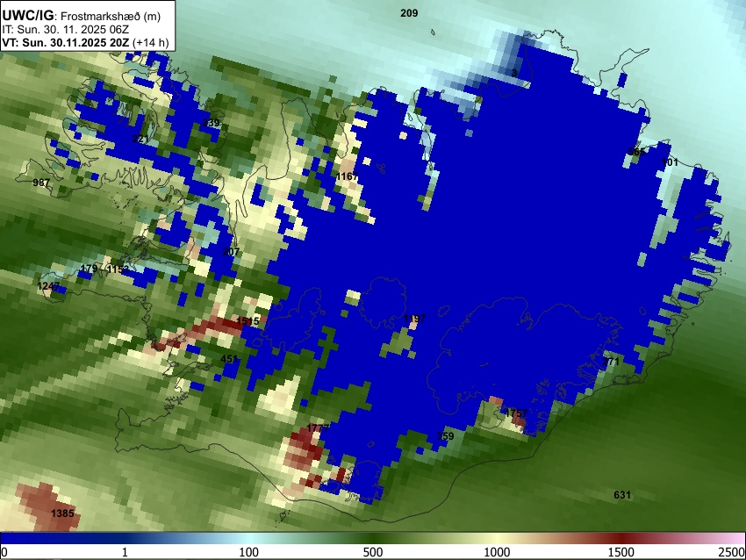This screenshot has height=560, width=746.
Task: Click the color scale tick label 1
Action: click(125, 552)
